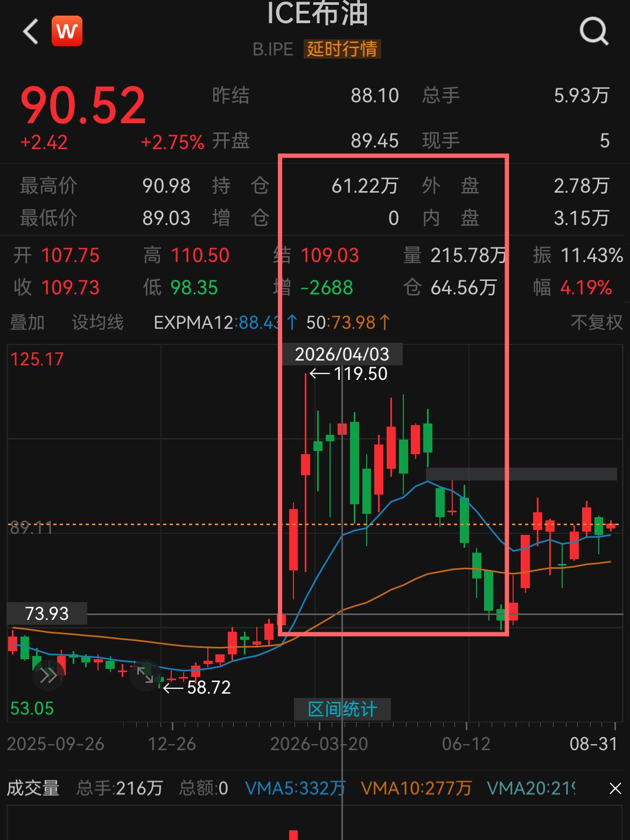
Task: Tap the 08-31 date axis label
Action: click(x=593, y=744)
